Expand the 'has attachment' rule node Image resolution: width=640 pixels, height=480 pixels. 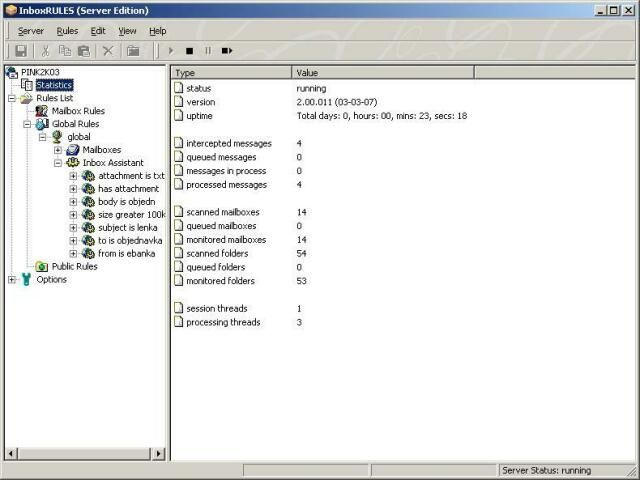(73, 189)
